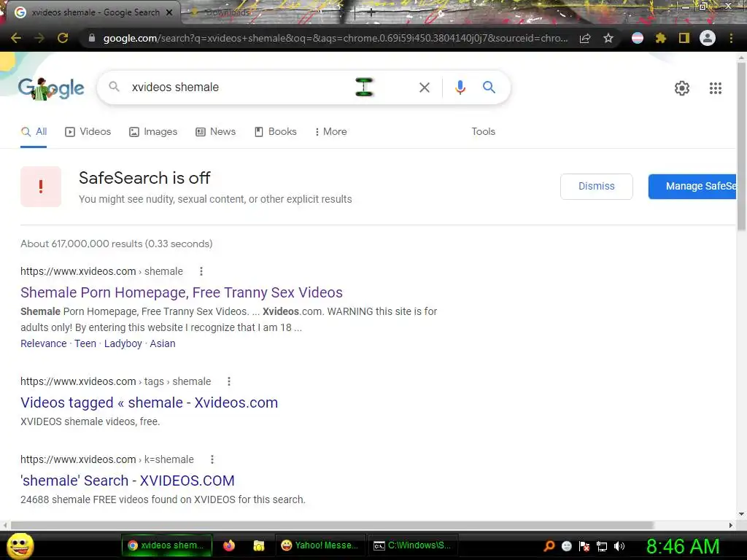
Task: Bookmark this page with the star icon
Action: coord(608,38)
